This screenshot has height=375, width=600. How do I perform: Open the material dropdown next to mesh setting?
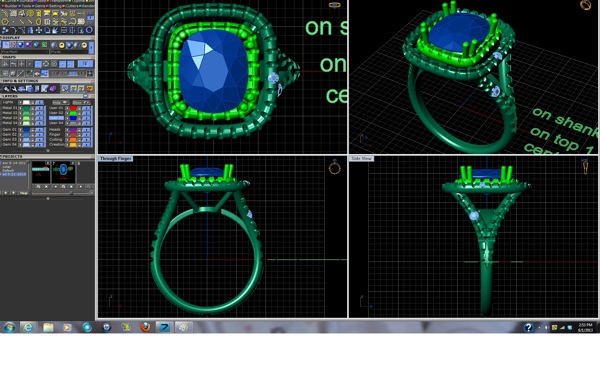pyautogui.click(x=69, y=52)
